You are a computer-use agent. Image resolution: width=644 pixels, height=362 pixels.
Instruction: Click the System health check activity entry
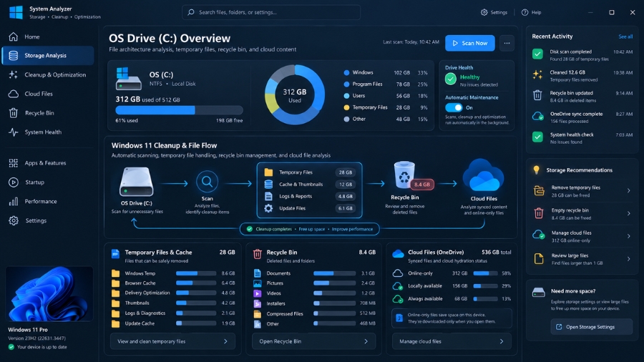582,138
